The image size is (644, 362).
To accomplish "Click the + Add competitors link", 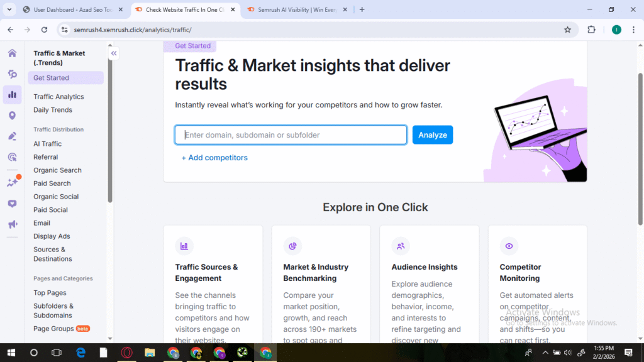I will [214, 158].
